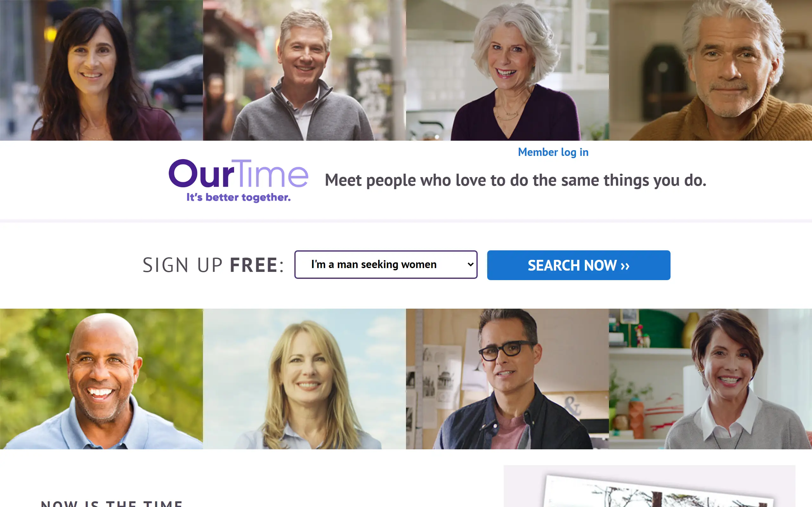
Task: Select photo of bald man in blue shirt
Action: (x=101, y=379)
